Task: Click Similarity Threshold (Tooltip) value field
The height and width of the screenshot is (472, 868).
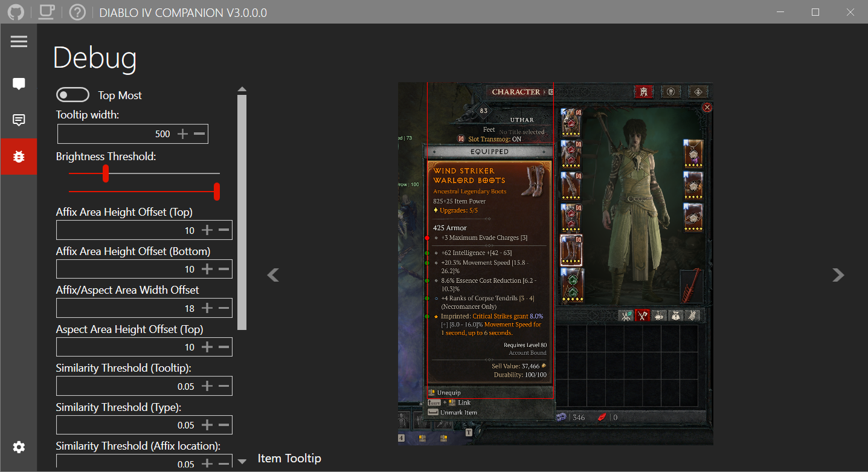Action: tap(144, 386)
